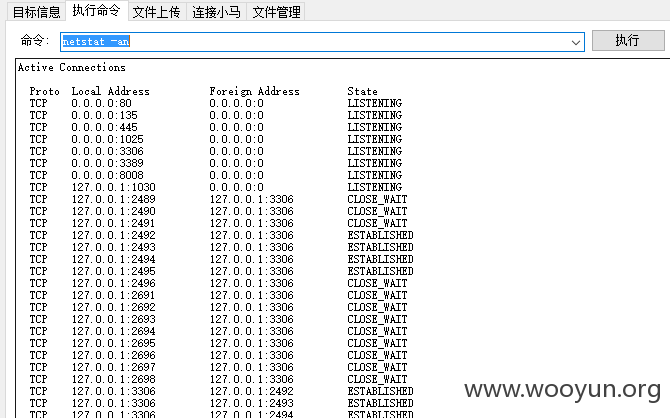Click the Active Connections heading text

pos(71,68)
